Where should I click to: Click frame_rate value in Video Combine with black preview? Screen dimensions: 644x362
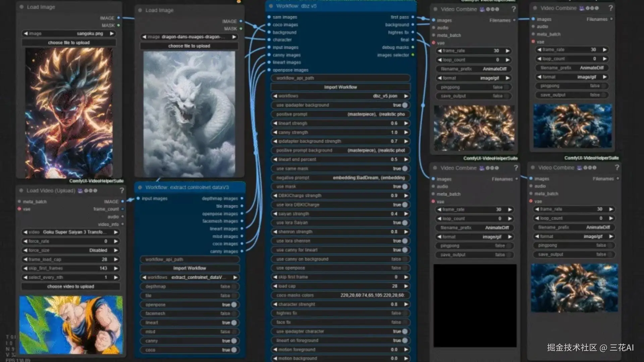[475, 210]
